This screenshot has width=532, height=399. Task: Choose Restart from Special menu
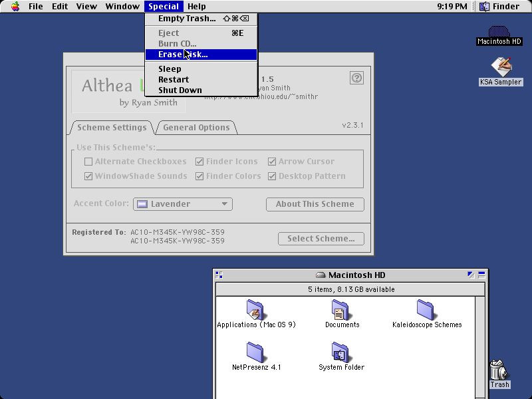[x=201, y=79]
